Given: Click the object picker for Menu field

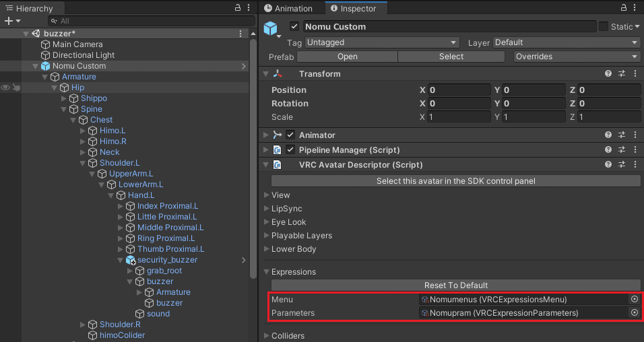Looking at the screenshot, I should pos(635,300).
